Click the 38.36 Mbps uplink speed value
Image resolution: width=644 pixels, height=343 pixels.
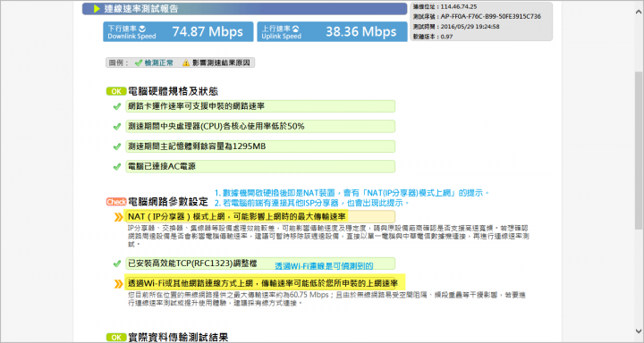(x=361, y=31)
